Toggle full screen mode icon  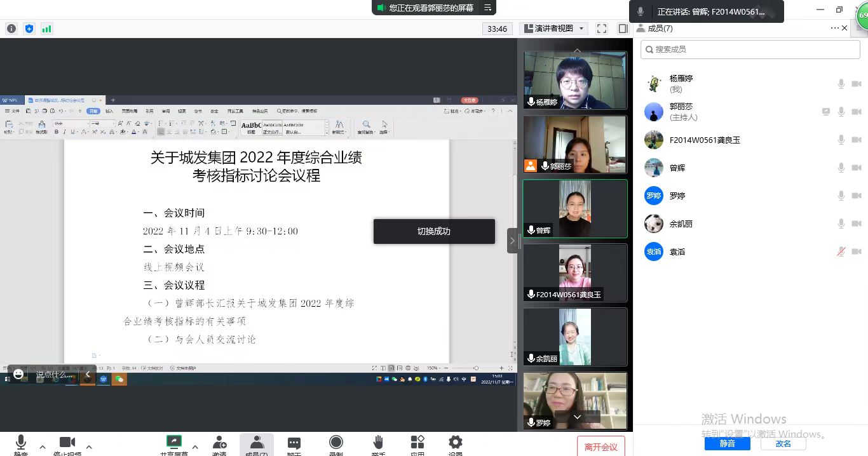[x=602, y=29]
